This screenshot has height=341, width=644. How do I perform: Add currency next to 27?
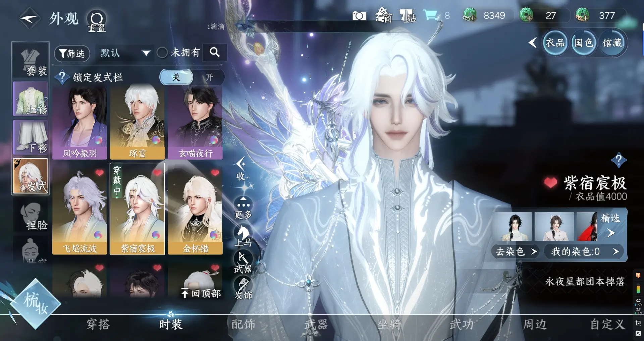[527, 15]
